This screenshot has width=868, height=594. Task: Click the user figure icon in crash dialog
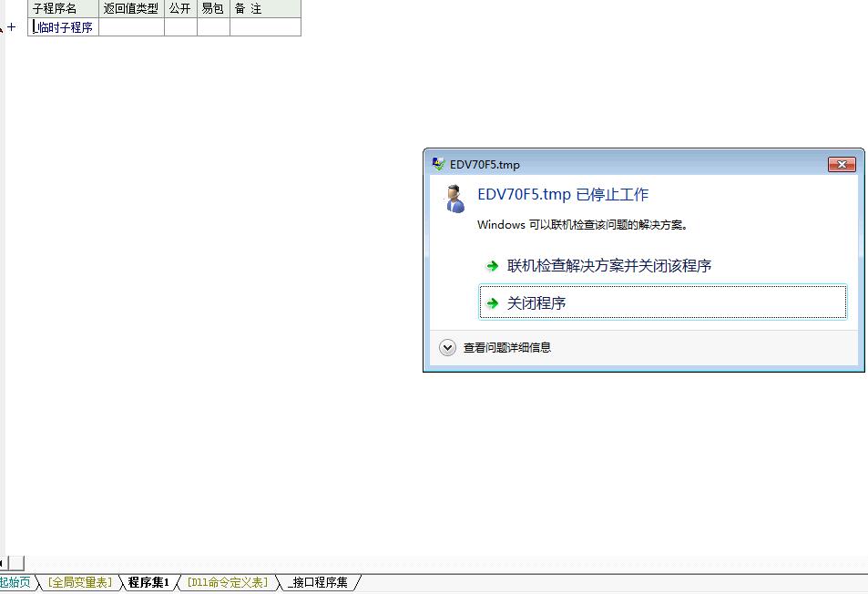coord(455,199)
